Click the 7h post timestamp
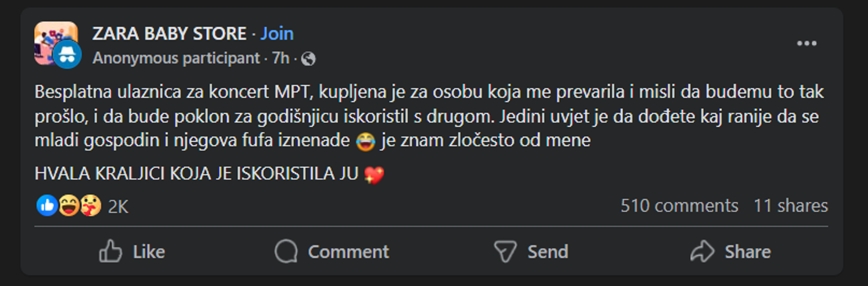Viewport: 868px width, 286px height. (280, 58)
